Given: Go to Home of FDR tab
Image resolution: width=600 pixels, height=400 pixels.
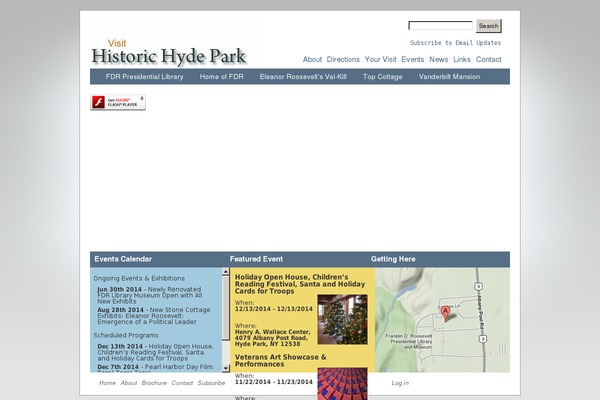Looking at the screenshot, I should coord(221,77).
